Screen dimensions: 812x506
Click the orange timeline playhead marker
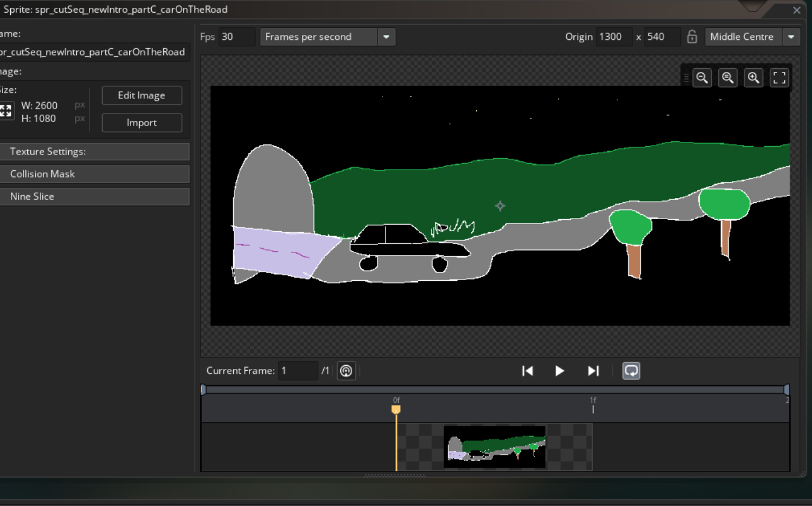click(396, 409)
